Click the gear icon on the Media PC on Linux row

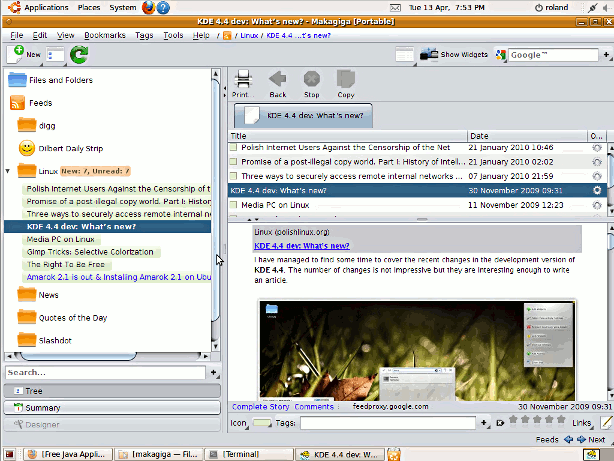click(x=597, y=205)
